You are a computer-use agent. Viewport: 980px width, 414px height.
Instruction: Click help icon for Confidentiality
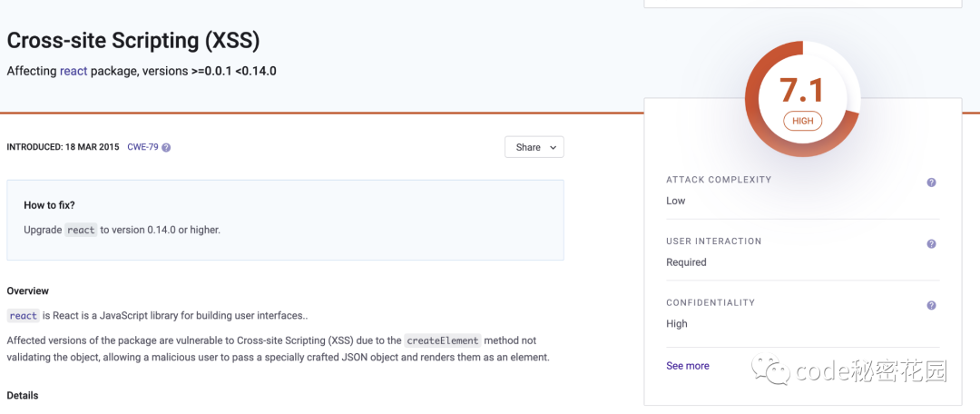click(931, 305)
